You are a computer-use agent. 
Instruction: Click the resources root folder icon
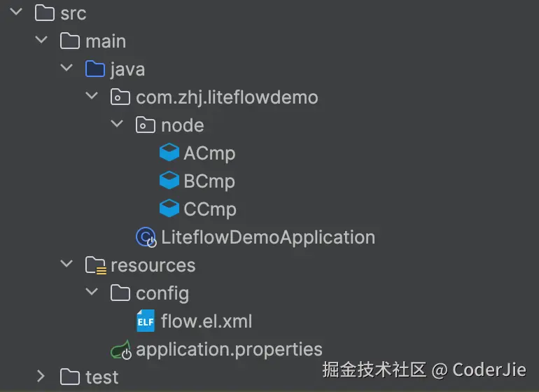[95, 265]
